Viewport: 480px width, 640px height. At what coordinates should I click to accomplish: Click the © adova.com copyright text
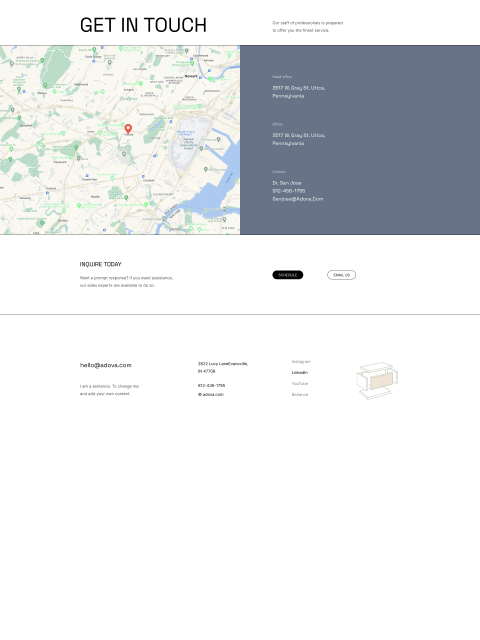pos(211,394)
